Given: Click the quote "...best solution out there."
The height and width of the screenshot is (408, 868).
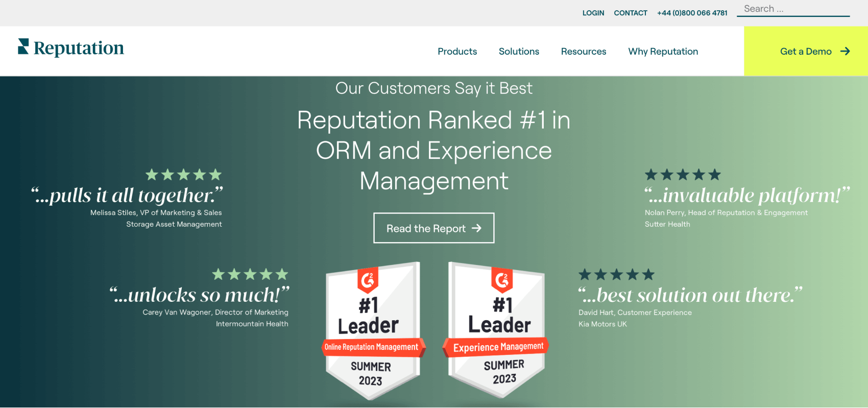Looking at the screenshot, I should coord(690,295).
